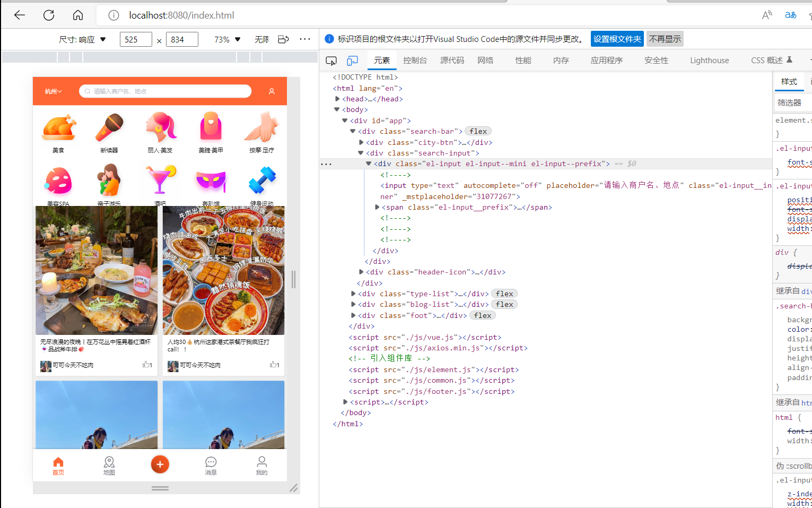Expand the head element node
Image resolution: width=812 pixels, height=508 pixels.
(337, 99)
